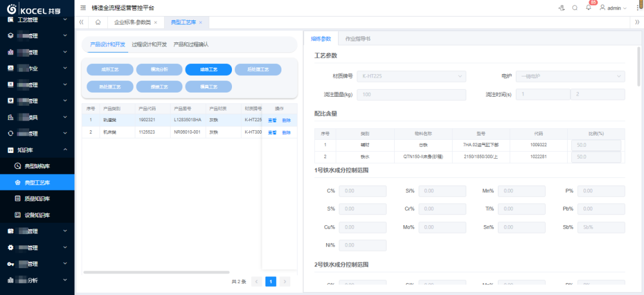Click the 浇注重量(kg) input field
This screenshot has height=295, width=644.
(411, 94)
